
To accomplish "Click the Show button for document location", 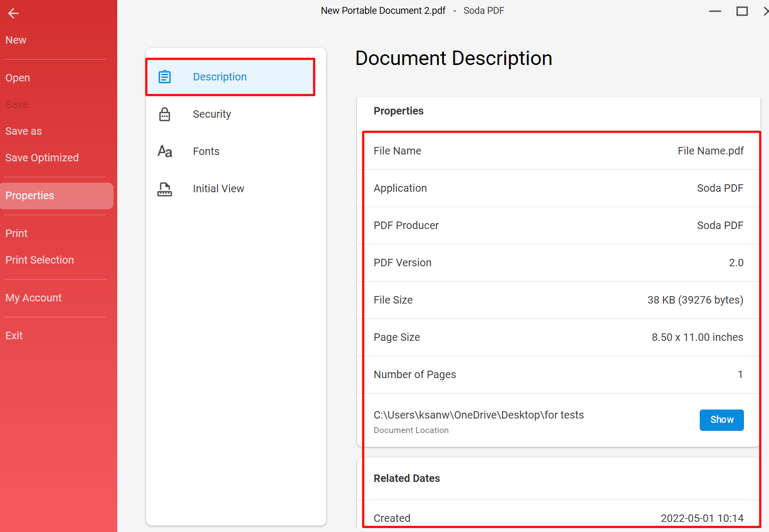I will pos(722,420).
